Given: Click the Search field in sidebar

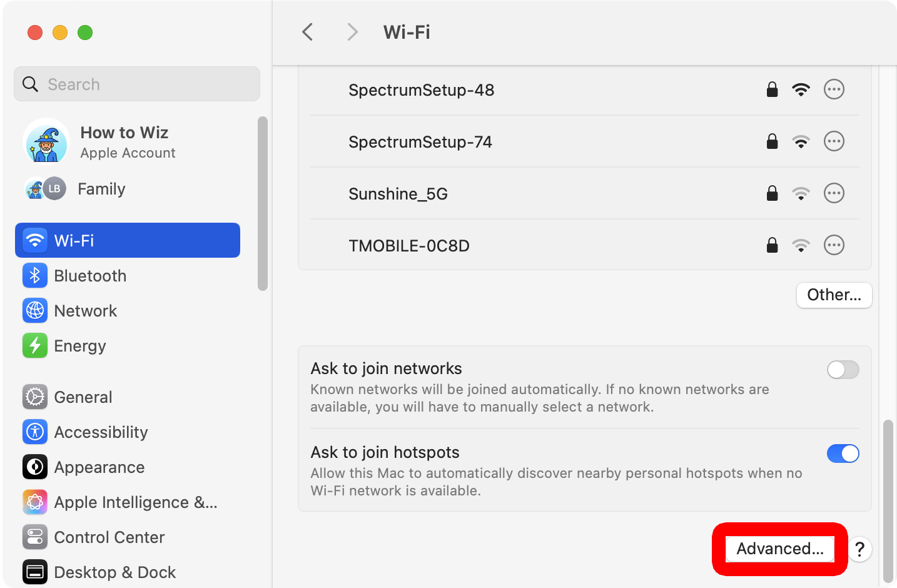Looking at the screenshot, I should pyautogui.click(x=137, y=84).
